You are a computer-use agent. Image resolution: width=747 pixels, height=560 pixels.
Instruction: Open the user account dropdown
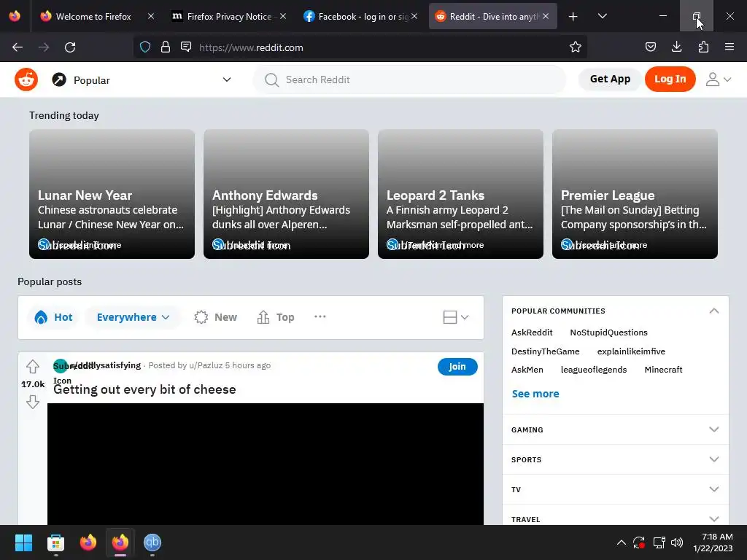tap(719, 79)
